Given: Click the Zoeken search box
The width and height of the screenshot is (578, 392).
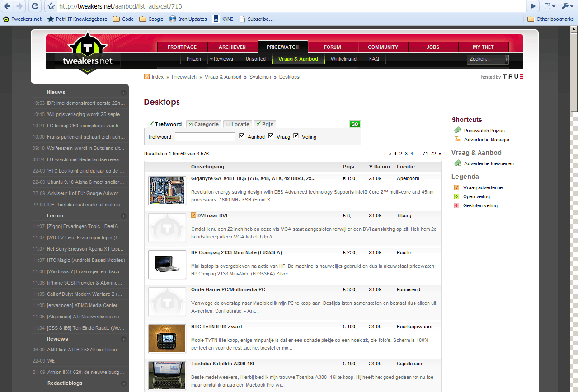Looking at the screenshot, I should pos(486,59).
